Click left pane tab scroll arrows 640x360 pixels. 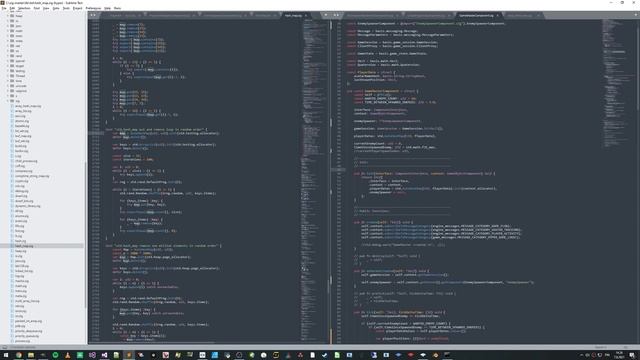(93, 15)
